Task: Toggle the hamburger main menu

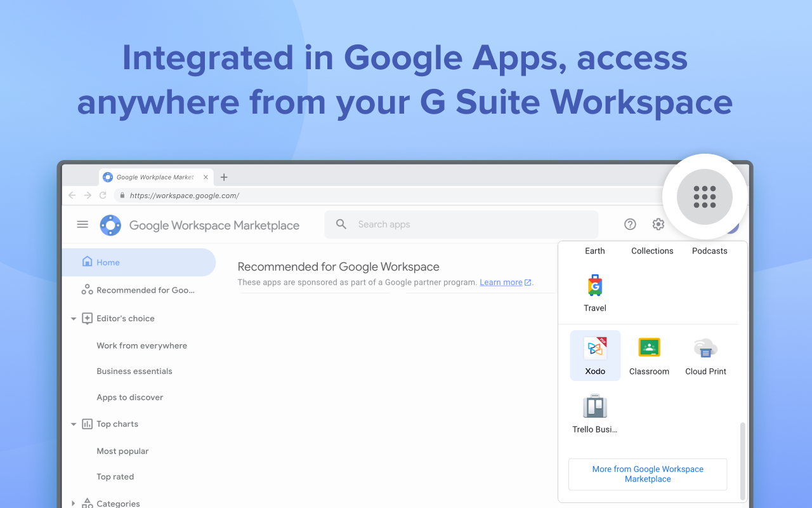Action: [x=82, y=224]
